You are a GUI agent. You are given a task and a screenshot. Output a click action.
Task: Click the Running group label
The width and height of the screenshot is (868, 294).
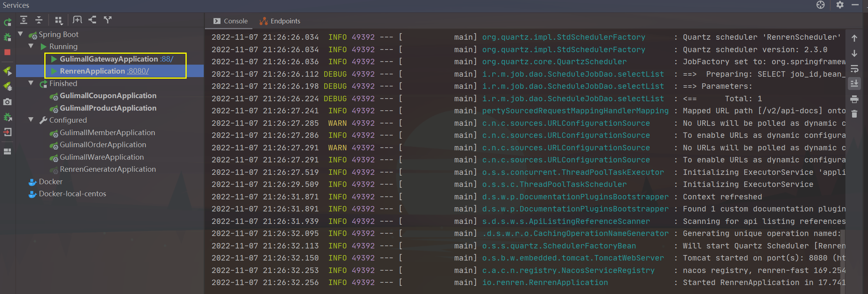[63, 46]
